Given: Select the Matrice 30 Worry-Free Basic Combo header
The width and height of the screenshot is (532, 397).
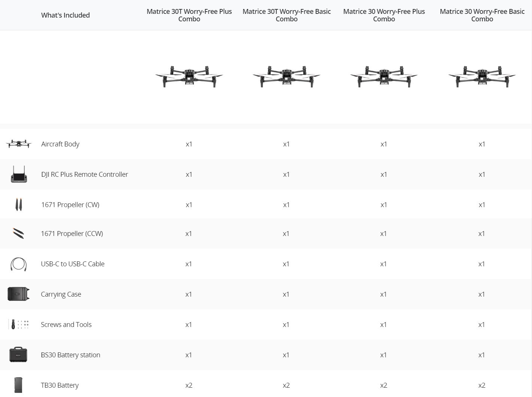Looking at the screenshot, I should [482, 15].
